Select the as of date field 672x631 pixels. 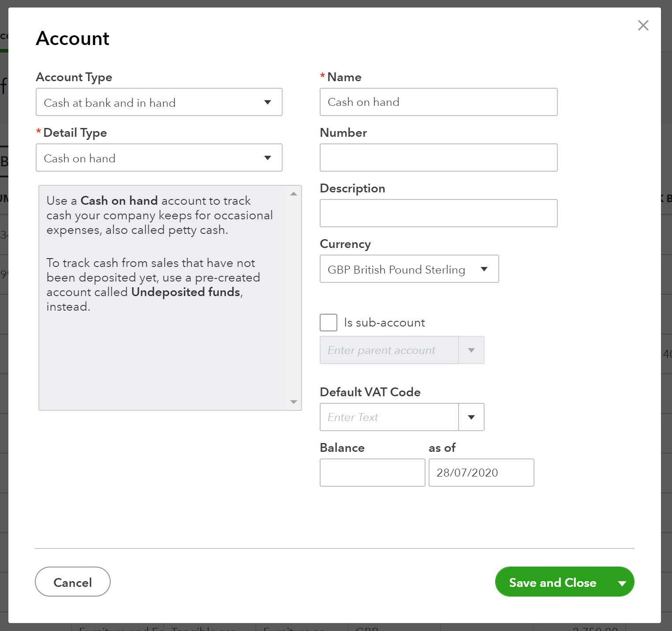coord(481,472)
